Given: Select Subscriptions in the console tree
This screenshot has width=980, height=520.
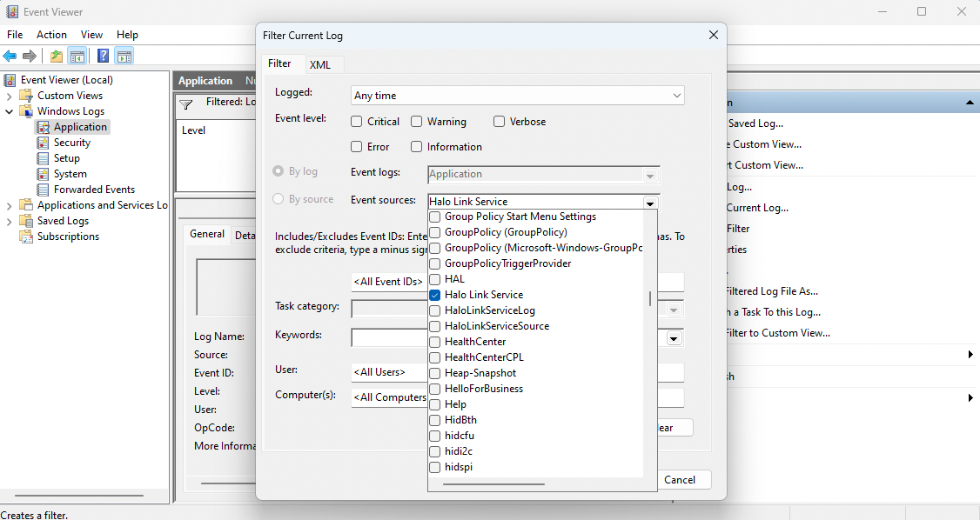Looking at the screenshot, I should pyautogui.click(x=68, y=237).
